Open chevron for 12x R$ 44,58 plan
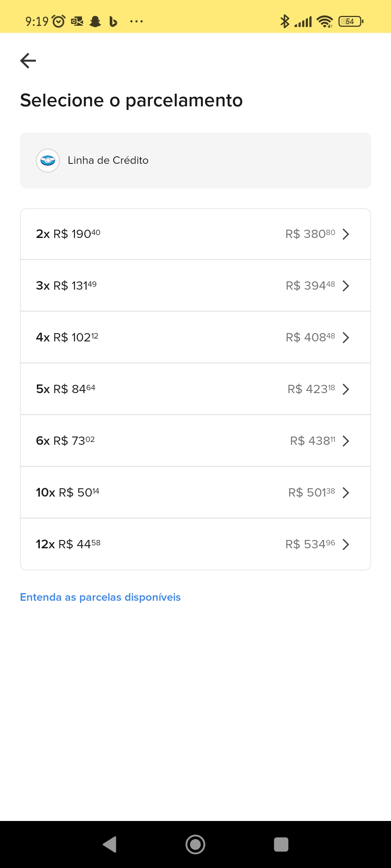This screenshot has height=868, width=391. [346, 544]
